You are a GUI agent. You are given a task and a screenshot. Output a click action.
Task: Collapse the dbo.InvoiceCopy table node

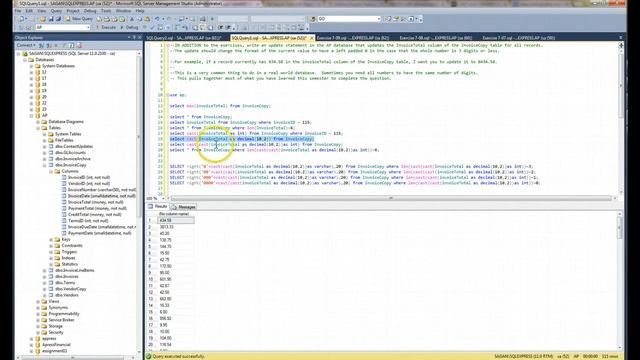[x=44, y=165]
